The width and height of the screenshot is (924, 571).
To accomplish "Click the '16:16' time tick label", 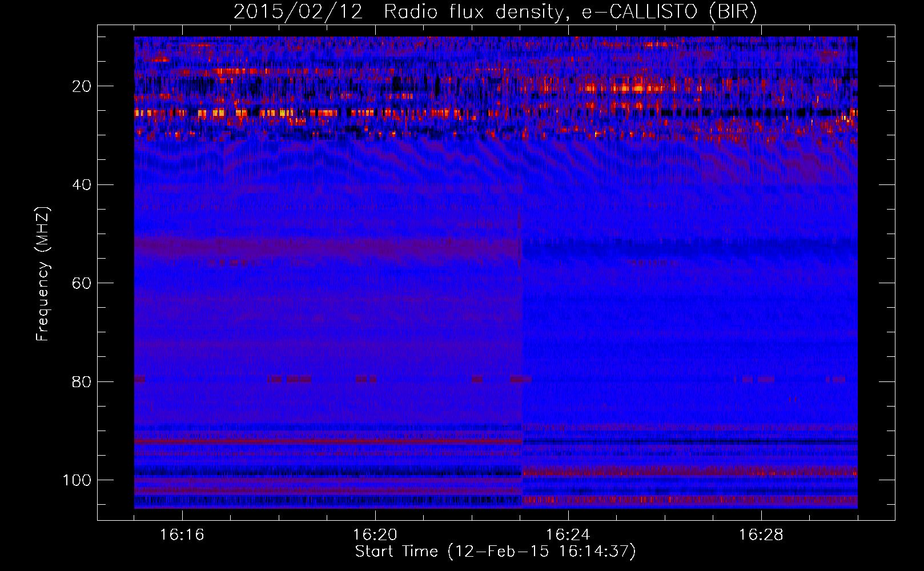I will 182,535.
